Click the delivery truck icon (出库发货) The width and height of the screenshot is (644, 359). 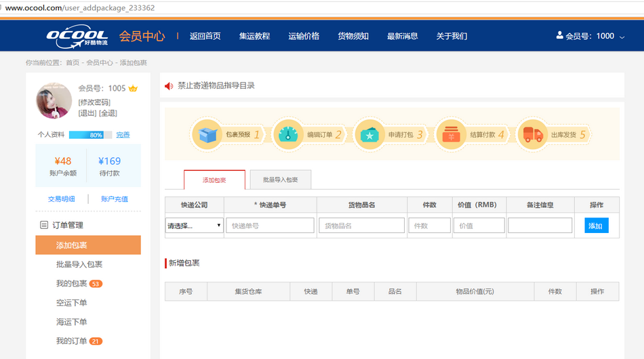click(533, 135)
